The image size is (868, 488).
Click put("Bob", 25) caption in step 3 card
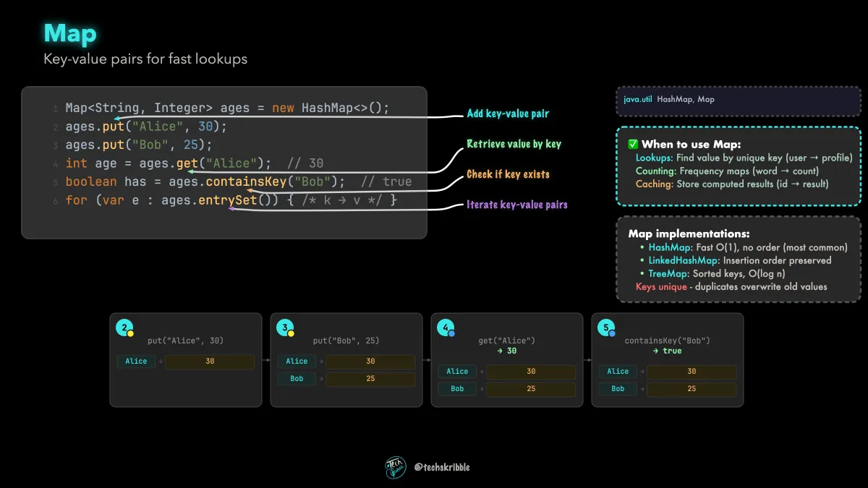point(346,341)
